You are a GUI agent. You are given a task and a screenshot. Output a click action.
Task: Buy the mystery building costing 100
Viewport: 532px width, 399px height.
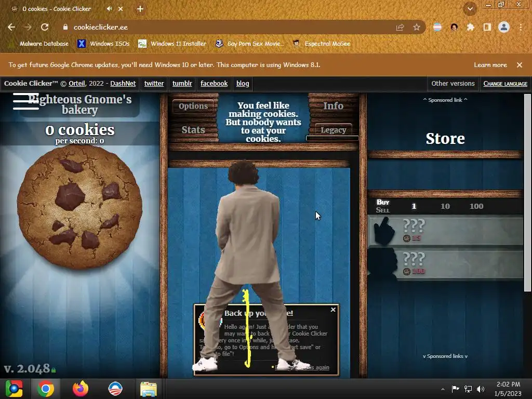[x=445, y=264]
